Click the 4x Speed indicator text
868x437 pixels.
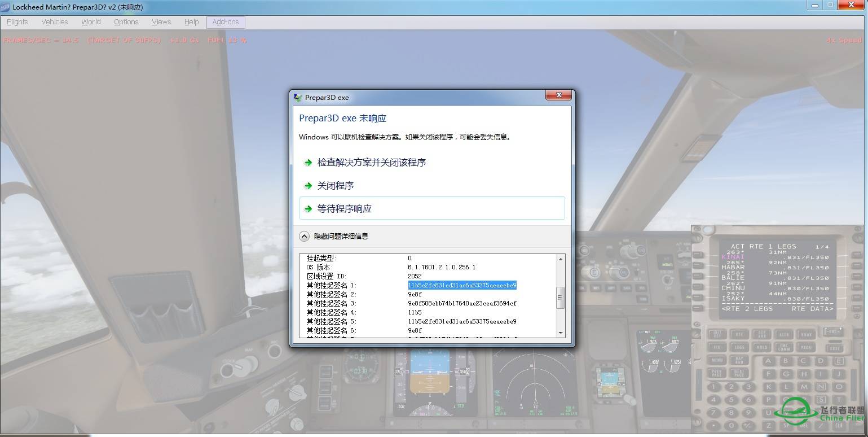pyautogui.click(x=844, y=41)
